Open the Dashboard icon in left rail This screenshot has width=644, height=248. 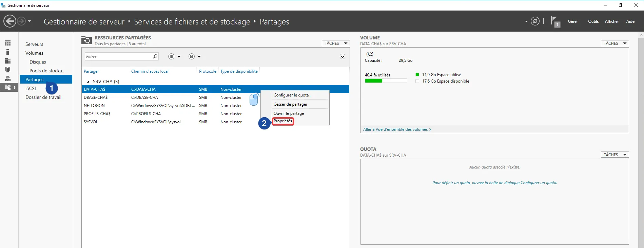coord(8,43)
